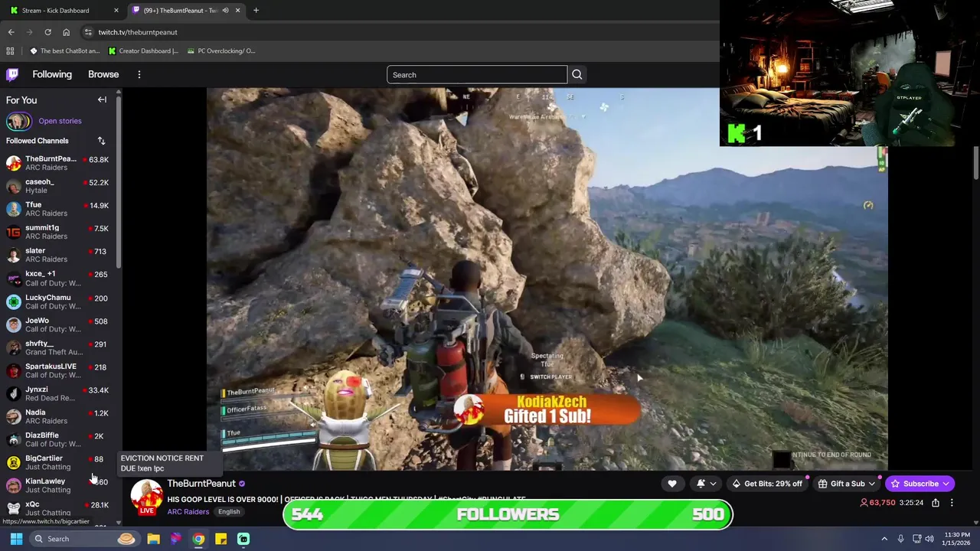
Task: Open SpartakusLIVE channel in sidebar
Action: point(58,370)
